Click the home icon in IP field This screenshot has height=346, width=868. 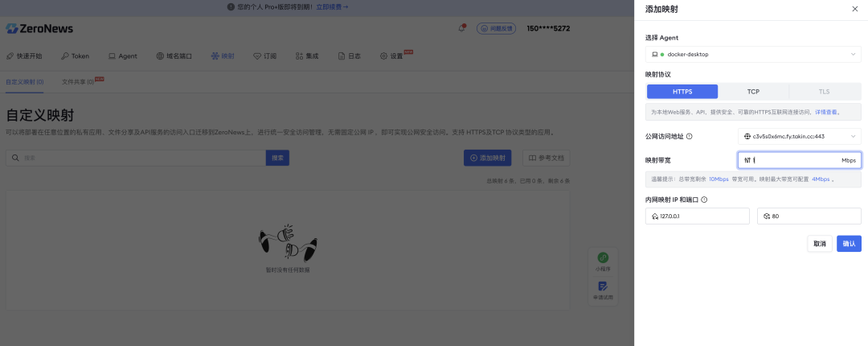(x=655, y=216)
